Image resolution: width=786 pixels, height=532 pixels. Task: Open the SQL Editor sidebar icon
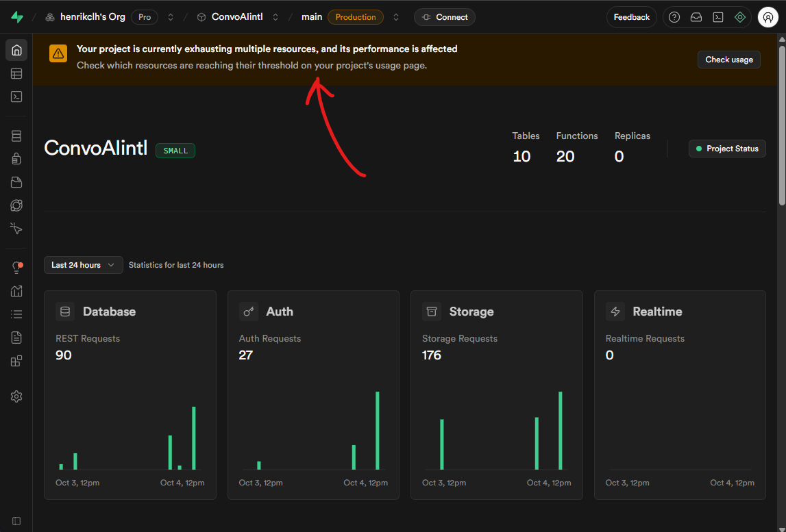[x=16, y=97]
